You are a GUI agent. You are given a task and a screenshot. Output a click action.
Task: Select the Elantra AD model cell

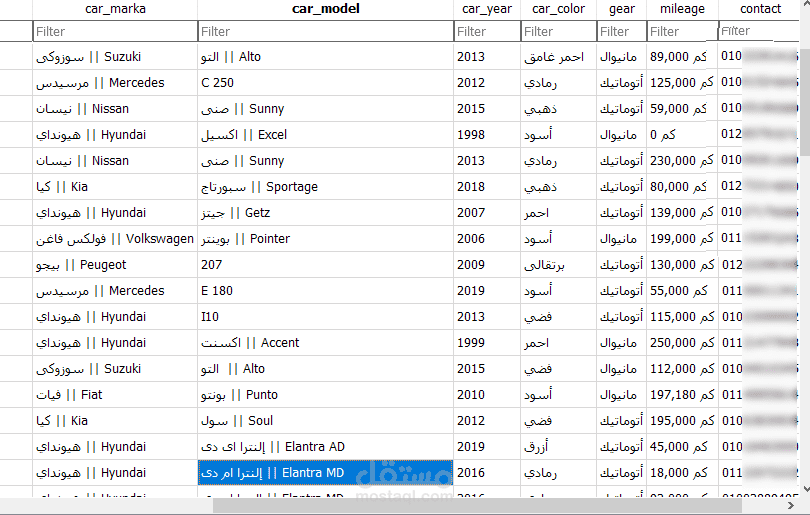coord(325,447)
